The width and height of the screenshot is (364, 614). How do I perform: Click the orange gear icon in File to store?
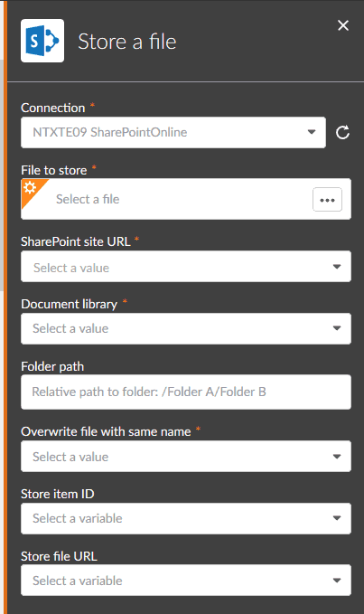30,188
